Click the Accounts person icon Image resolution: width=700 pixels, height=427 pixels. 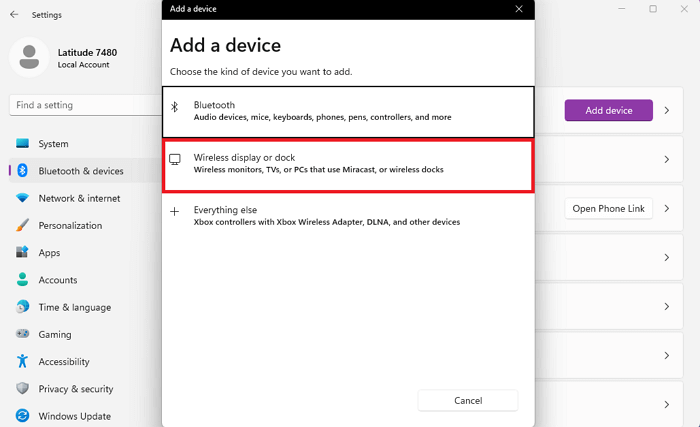click(22, 280)
